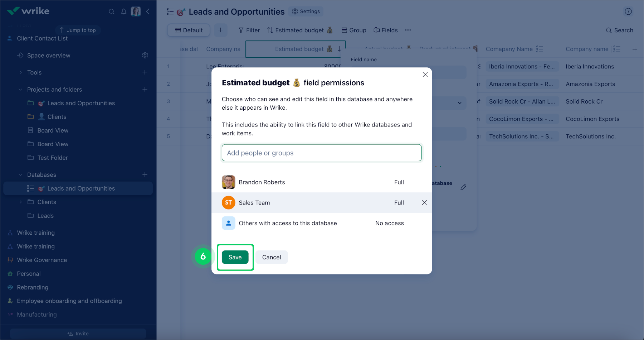Viewport: 644px width, 340px height.
Task: Select Leads and Opportunities under Databases
Action: point(78,188)
